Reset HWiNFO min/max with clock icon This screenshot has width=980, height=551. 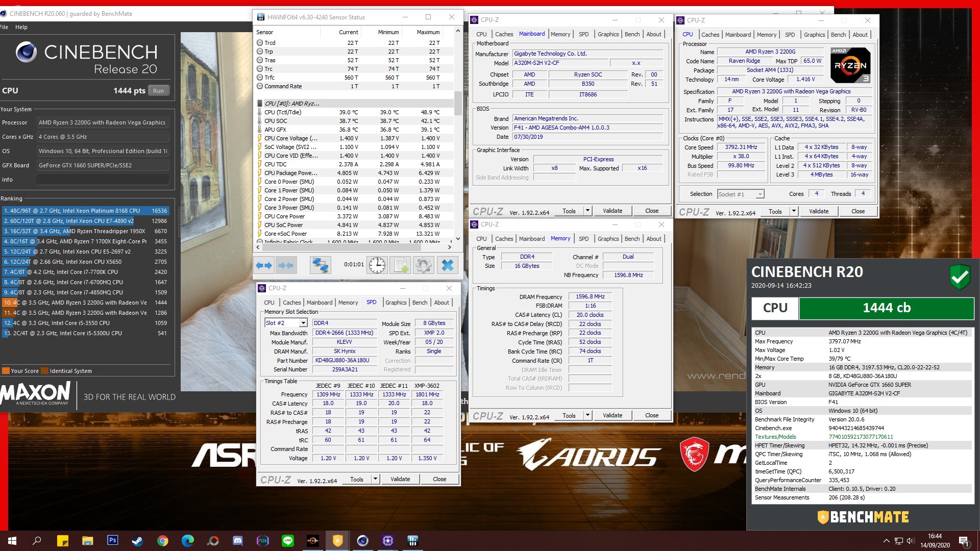377,265
